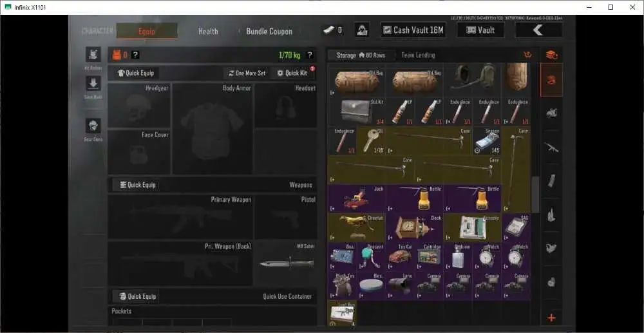Image resolution: width=644 pixels, height=333 pixels.
Task: Select the Loot Box item in last row
Action: (343, 314)
